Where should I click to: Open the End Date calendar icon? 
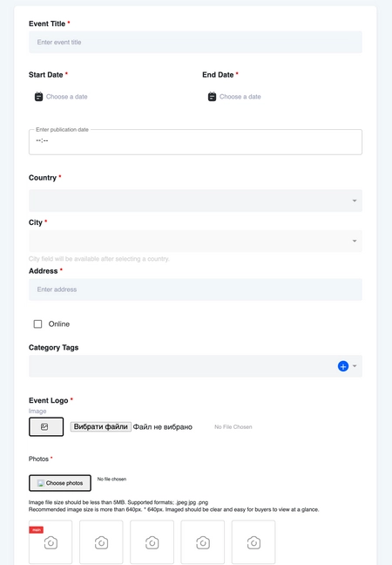tap(212, 97)
